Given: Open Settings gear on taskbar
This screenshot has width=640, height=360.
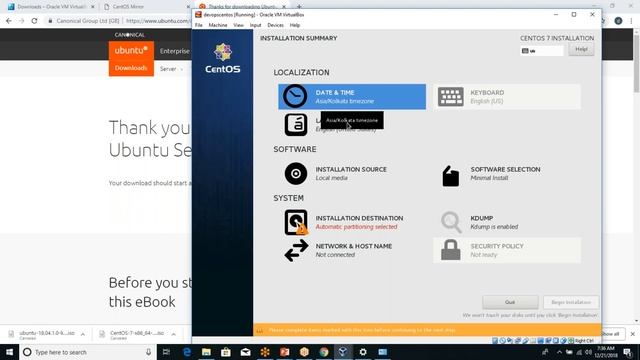Looking at the screenshot, I should [363, 352].
